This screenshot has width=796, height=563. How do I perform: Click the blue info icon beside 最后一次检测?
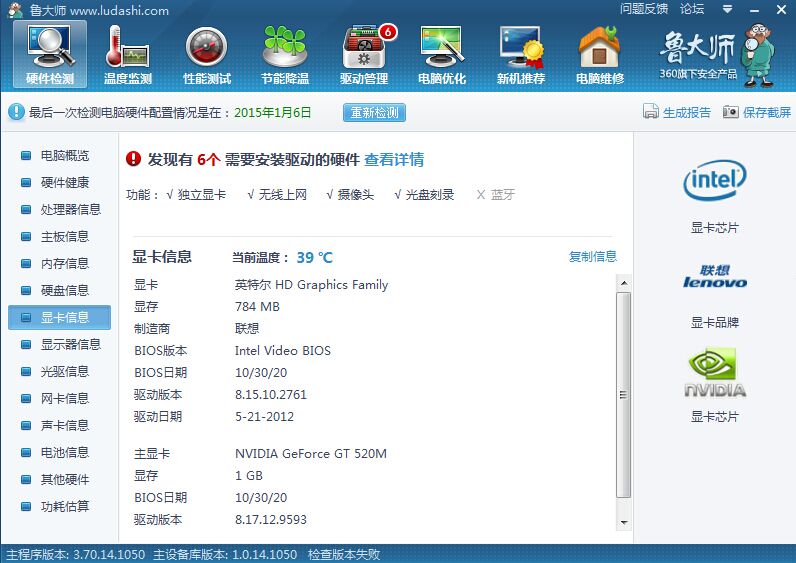tap(16, 112)
